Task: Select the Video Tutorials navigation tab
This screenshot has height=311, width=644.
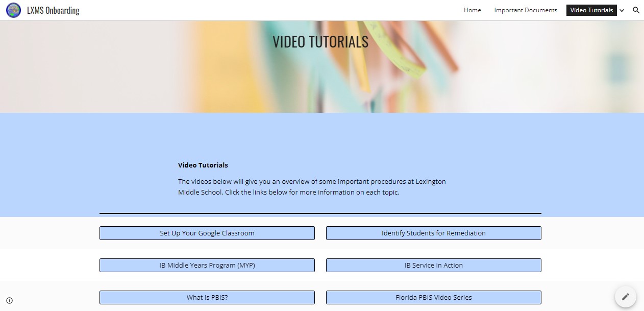Action: coord(591,10)
